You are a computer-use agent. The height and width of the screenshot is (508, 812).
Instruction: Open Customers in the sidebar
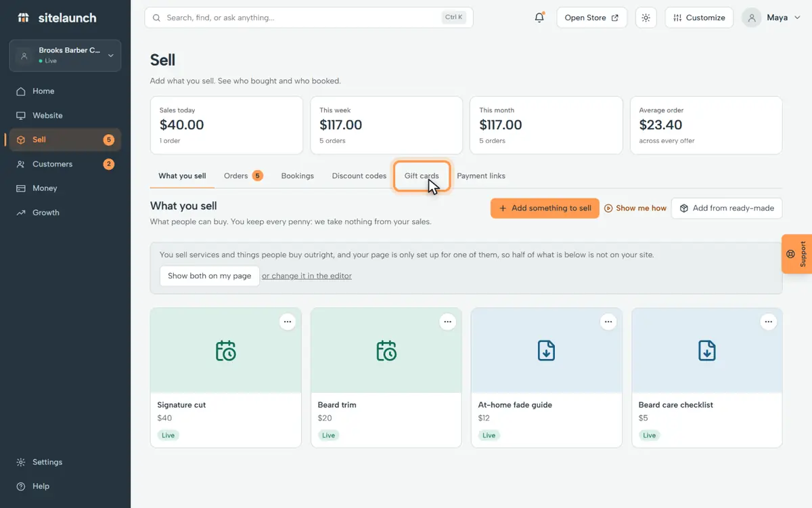click(65, 165)
